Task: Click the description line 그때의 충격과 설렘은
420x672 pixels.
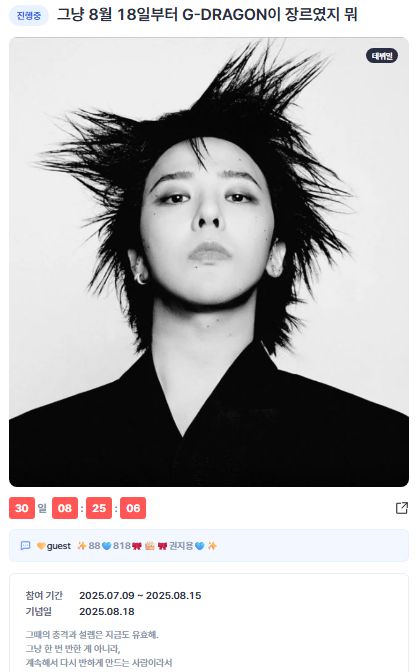Action: (x=92, y=634)
